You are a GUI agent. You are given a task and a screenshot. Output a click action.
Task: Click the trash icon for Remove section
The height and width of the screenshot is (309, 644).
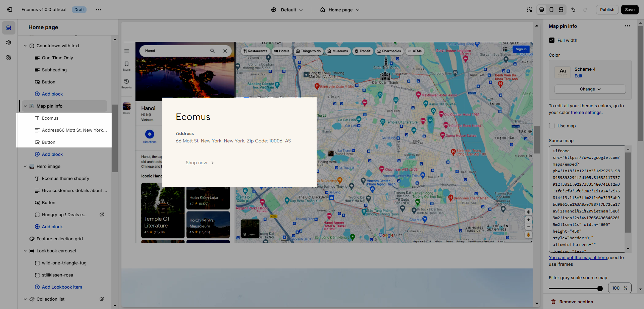tap(553, 302)
